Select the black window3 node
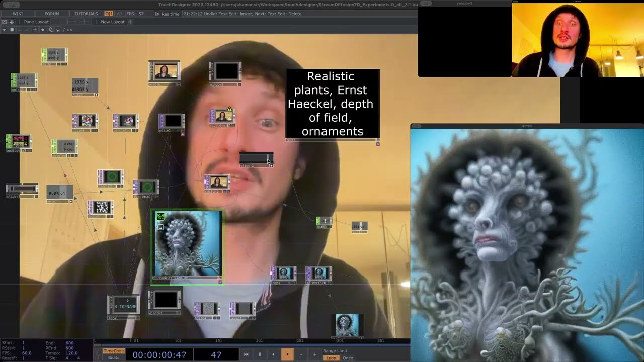 (x=164, y=302)
